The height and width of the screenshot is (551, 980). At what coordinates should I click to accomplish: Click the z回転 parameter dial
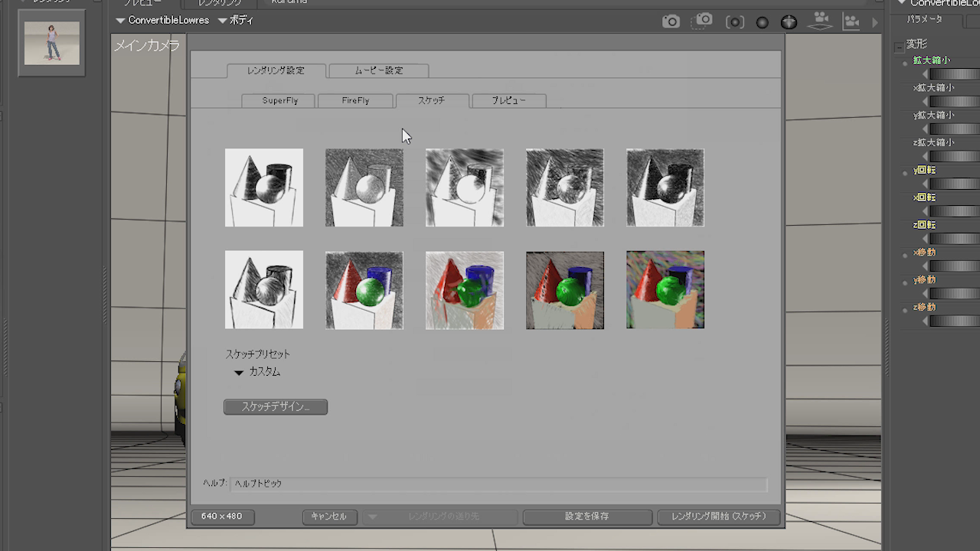tap(955, 239)
